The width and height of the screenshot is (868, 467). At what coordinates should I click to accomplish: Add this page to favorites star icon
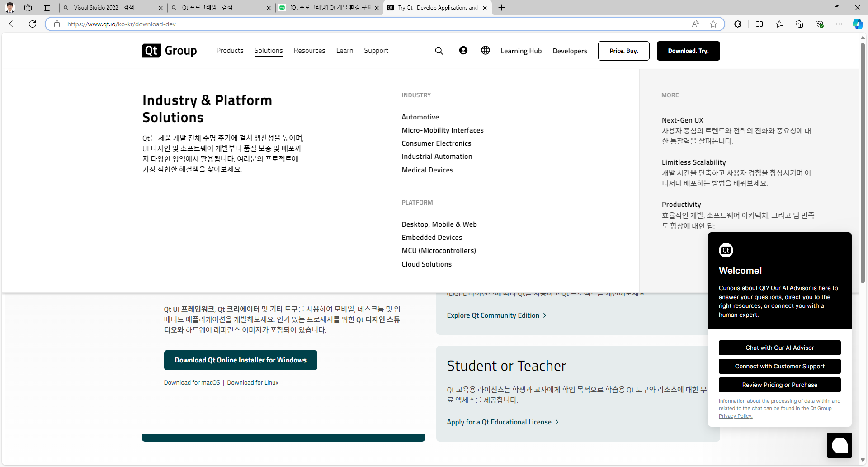[x=713, y=24]
